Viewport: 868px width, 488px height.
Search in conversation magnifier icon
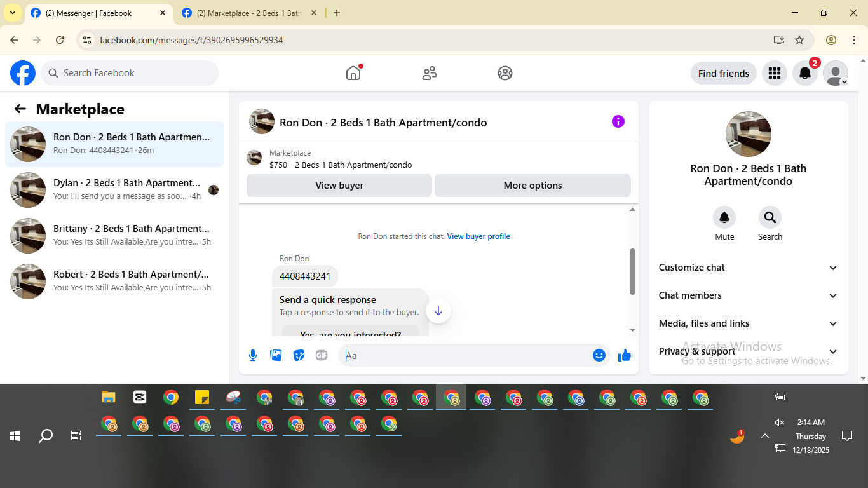[770, 217]
